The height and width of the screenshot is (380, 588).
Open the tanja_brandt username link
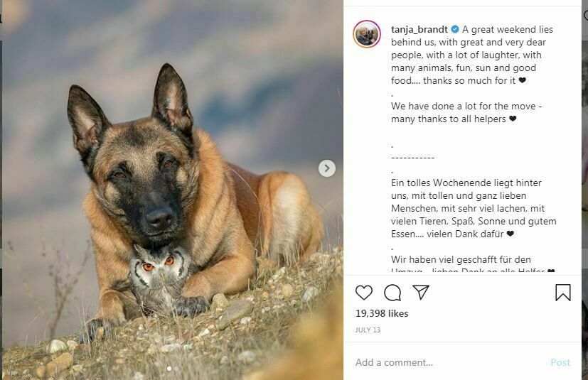click(x=419, y=30)
